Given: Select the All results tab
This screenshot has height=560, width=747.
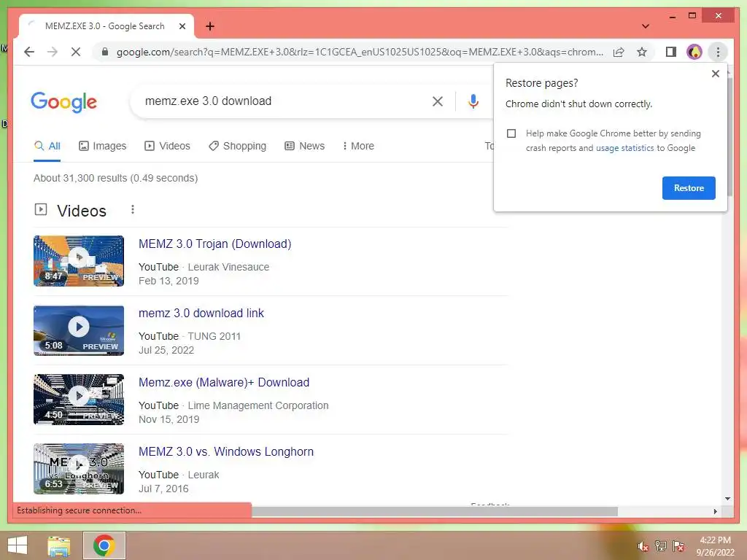Looking at the screenshot, I should click(47, 146).
